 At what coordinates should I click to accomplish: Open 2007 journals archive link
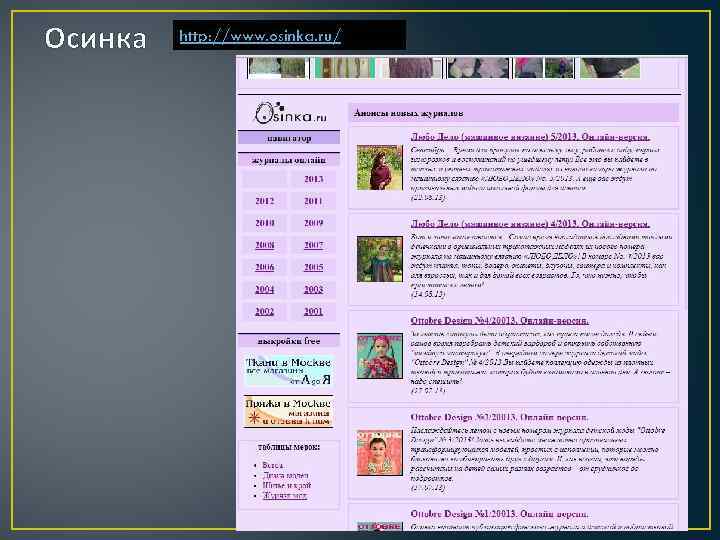coord(314,245)
